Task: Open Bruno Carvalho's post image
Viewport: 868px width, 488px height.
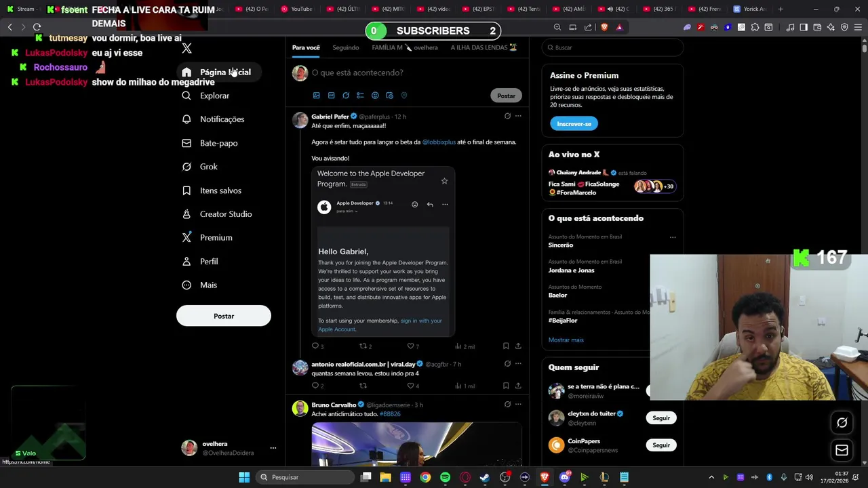Action: coord(416,444)
